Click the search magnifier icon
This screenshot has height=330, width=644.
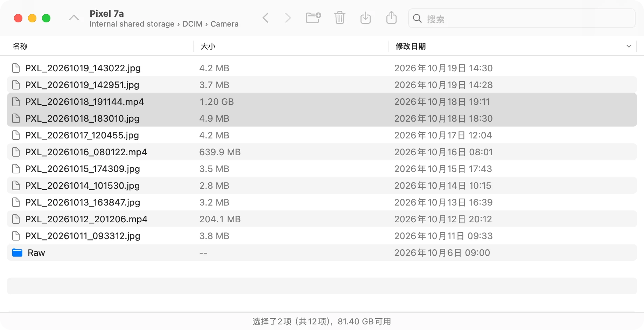click(417, 18)
